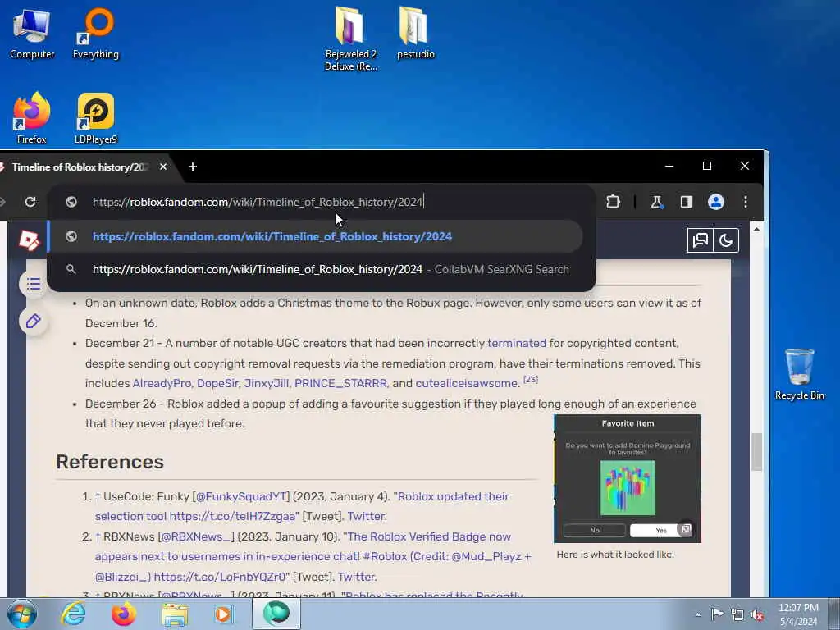Open the browser profile avatar
The image size is (840, 630).
[x=715, y=202]
